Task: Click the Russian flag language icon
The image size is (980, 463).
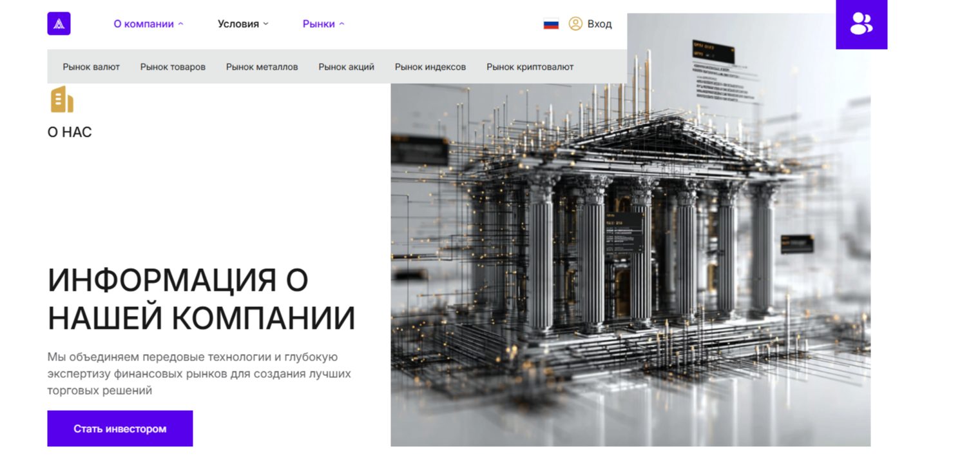Action: (551, 25)
